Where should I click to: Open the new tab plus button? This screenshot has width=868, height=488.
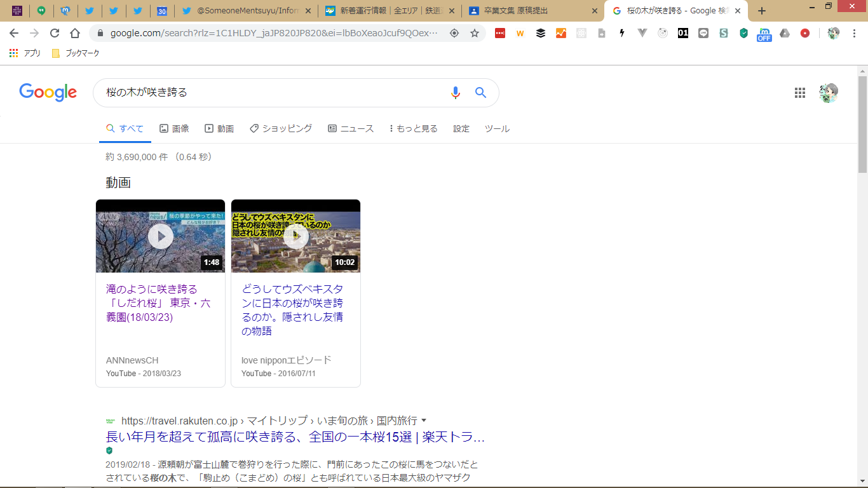762,11
